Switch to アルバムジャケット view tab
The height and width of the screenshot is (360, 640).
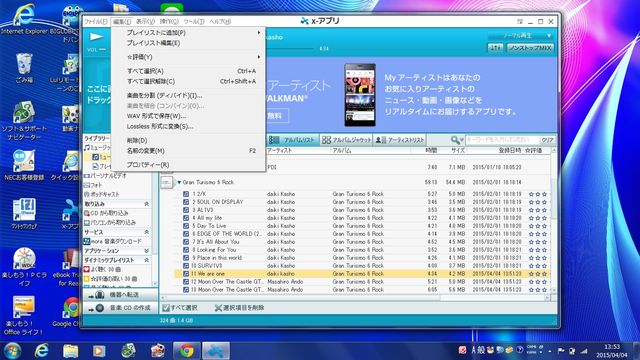pos(346,140)
